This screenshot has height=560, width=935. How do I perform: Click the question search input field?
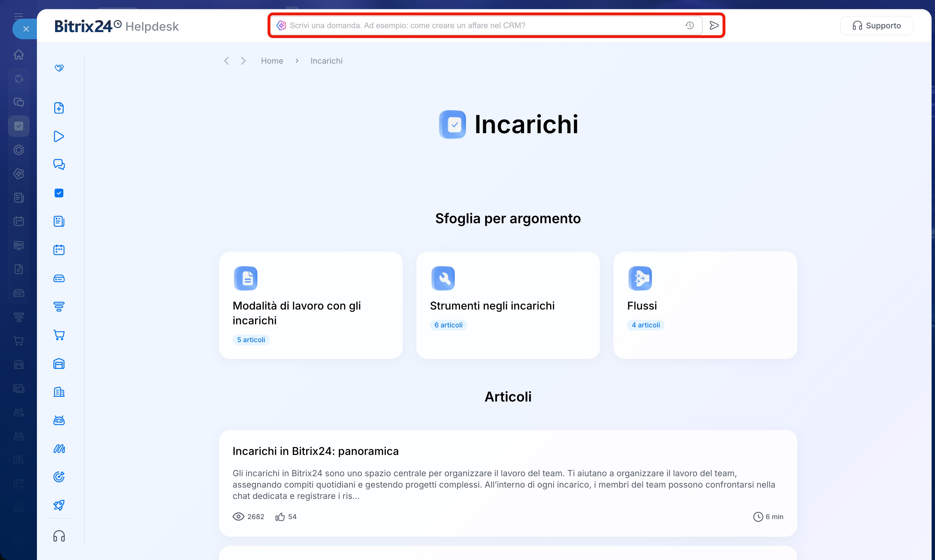tap(486, 25)
